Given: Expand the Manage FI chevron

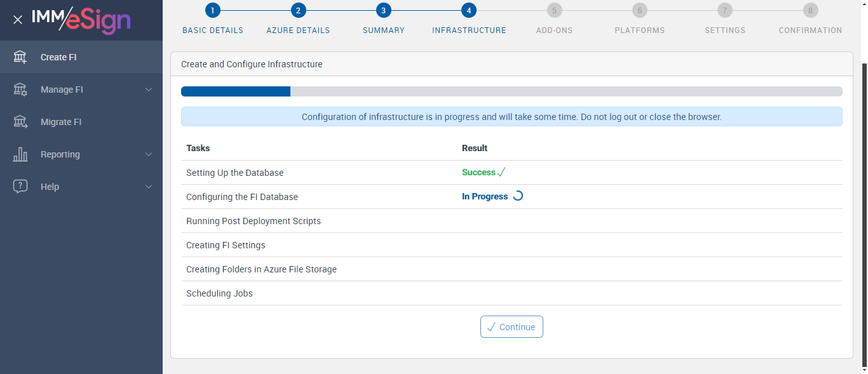Looking at the screenshot, I should 149,90.
